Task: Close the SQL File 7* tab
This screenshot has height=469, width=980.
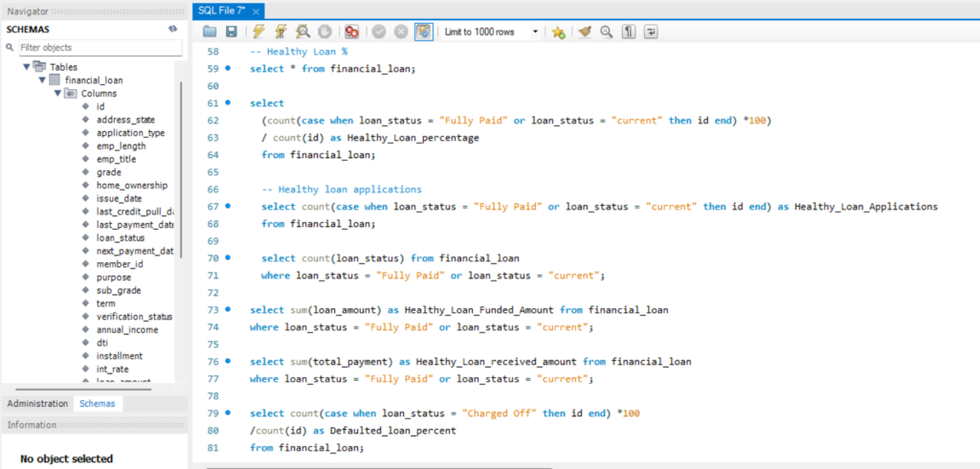Action: tap(256, 11)
